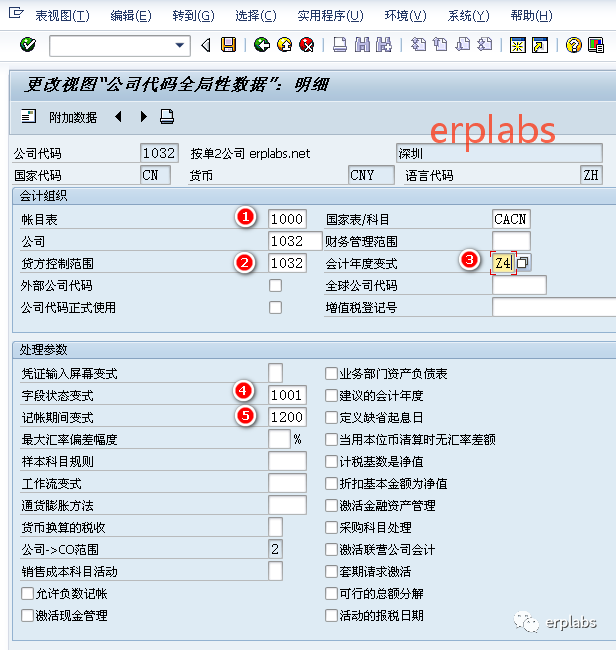Click the 字段状态变式 field with 1001
The height and width of the screenshot is (650, 616).
(287, 395)
